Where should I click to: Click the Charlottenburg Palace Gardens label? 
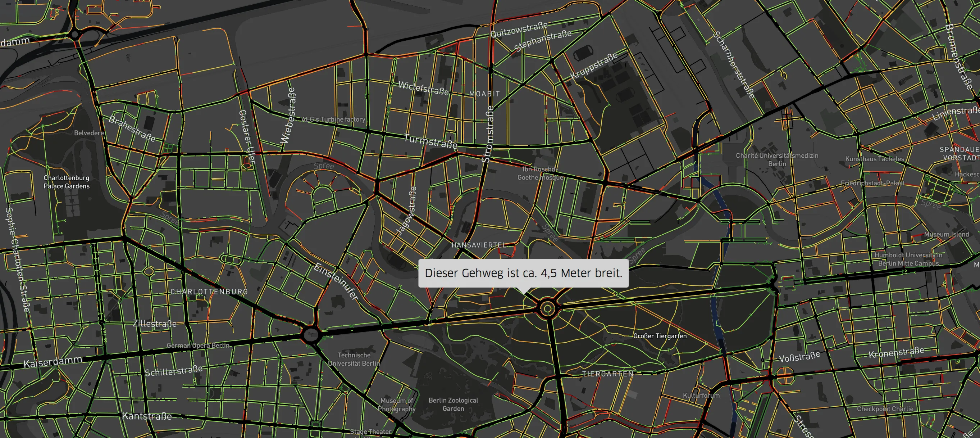66,182
